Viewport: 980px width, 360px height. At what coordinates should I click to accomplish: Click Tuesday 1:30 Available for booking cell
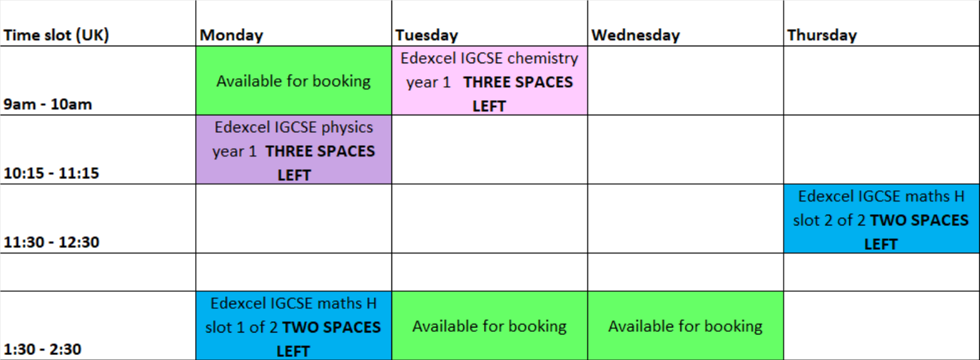490,326
